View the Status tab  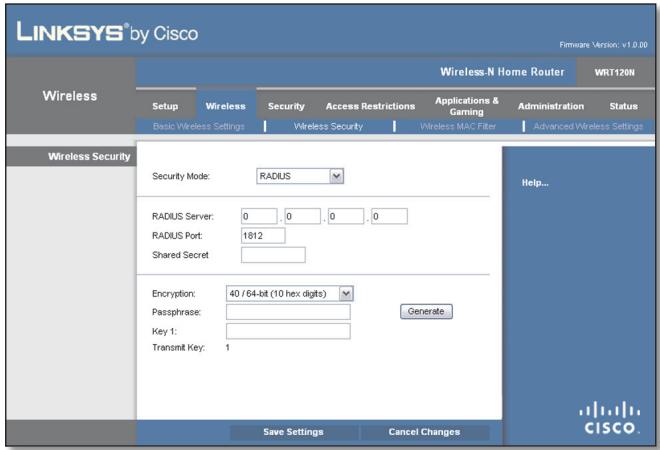coord(623,106)
